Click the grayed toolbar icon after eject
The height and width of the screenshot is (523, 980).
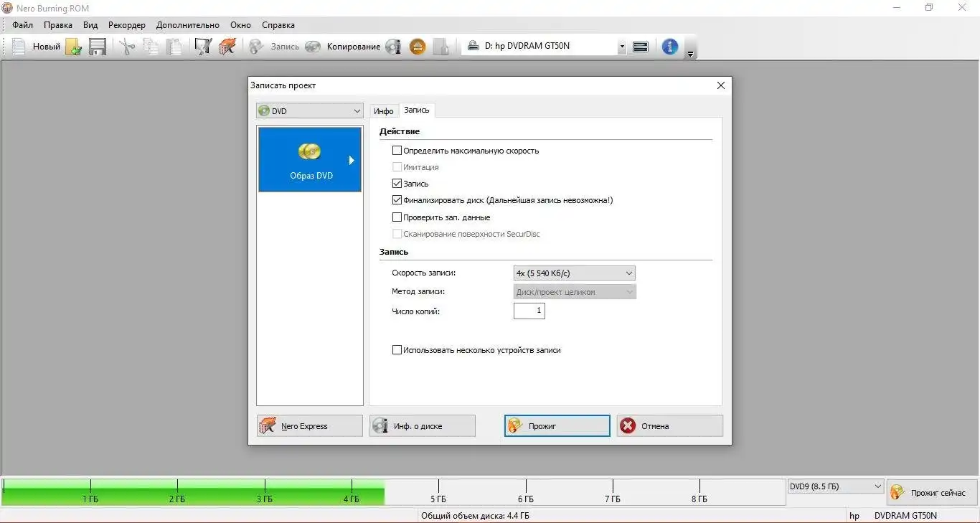pyautogui.click(x=441, y=47)
